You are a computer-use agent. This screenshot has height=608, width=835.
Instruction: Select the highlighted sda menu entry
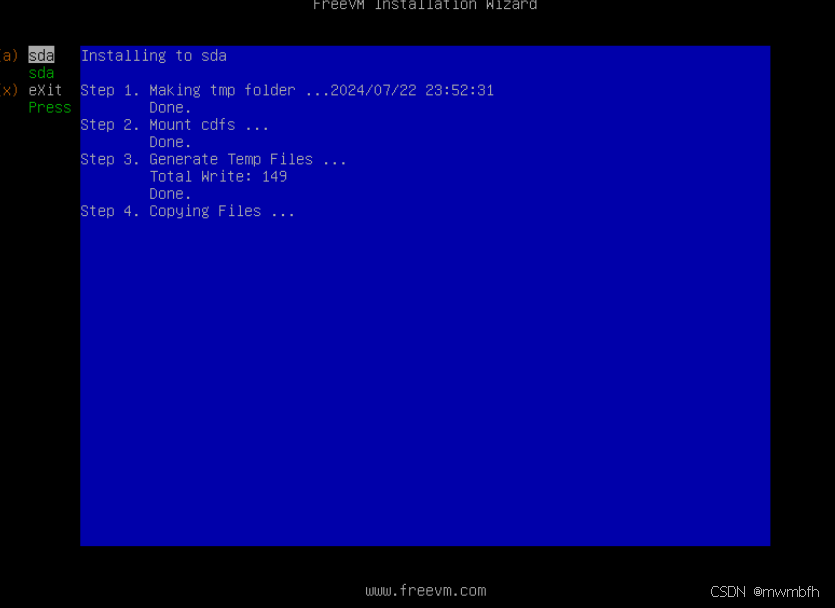pyautogui.click(x=41, y=55)
